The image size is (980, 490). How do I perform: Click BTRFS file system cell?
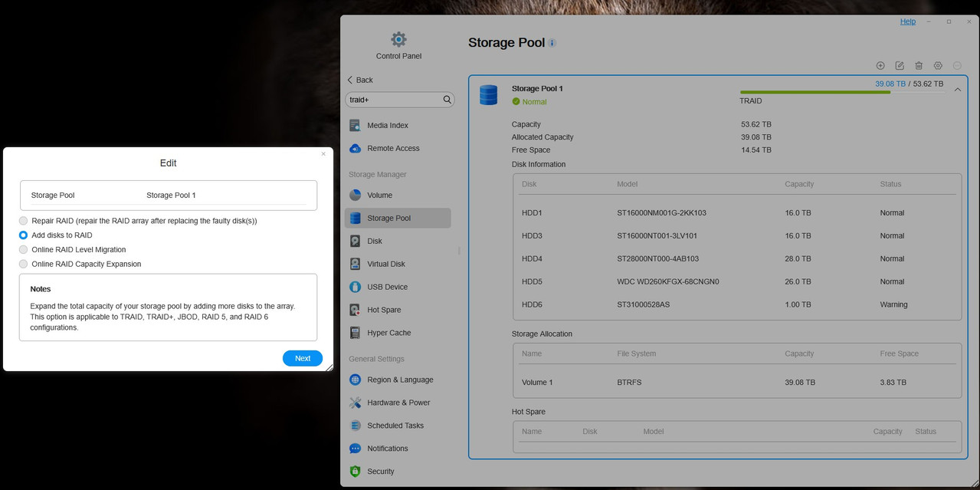click(630, 382)
